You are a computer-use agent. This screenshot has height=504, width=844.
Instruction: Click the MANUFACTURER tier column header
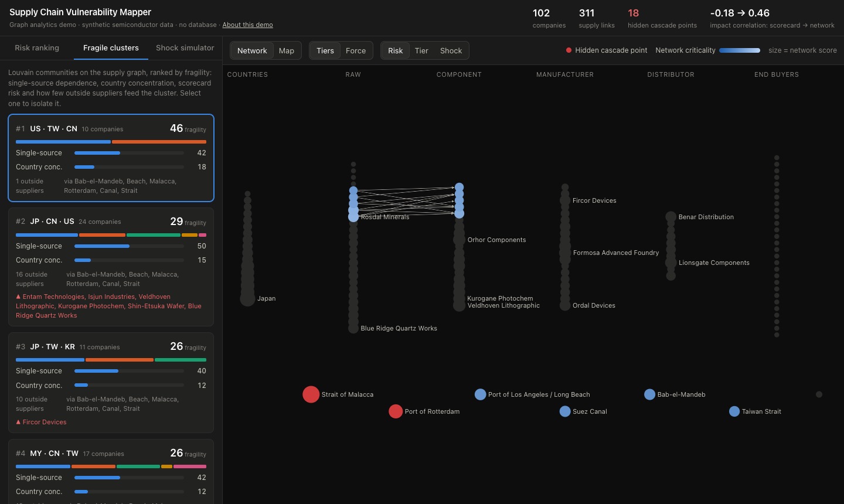point(565,74)
